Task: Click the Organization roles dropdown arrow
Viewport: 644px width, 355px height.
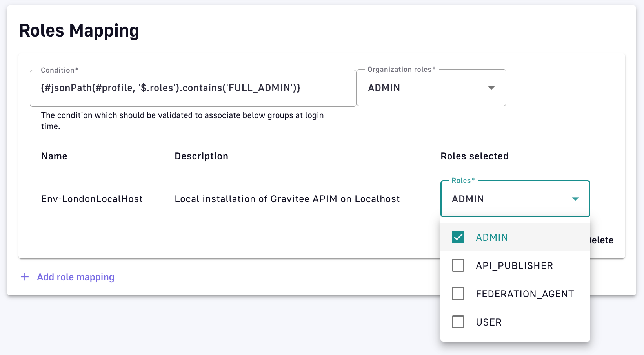Action: 491,88
